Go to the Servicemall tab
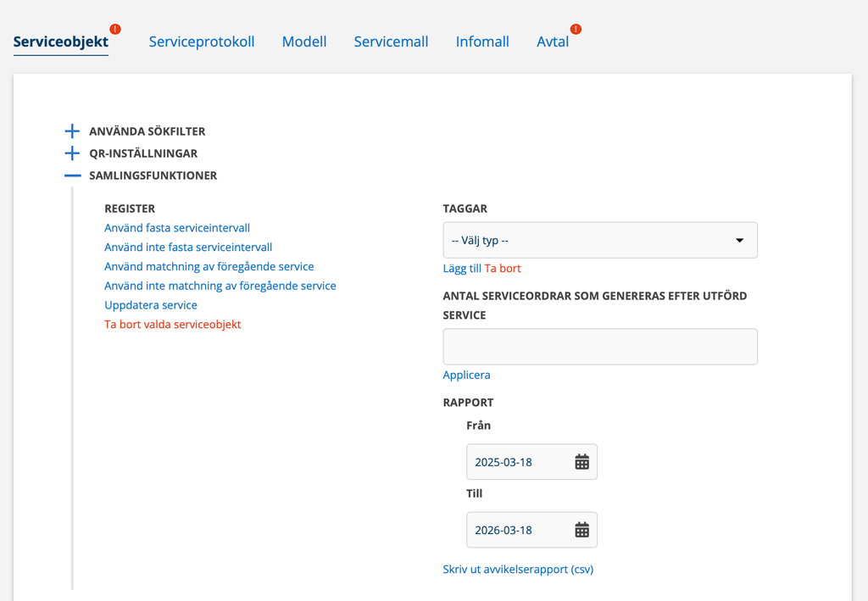 coord(391,42)
